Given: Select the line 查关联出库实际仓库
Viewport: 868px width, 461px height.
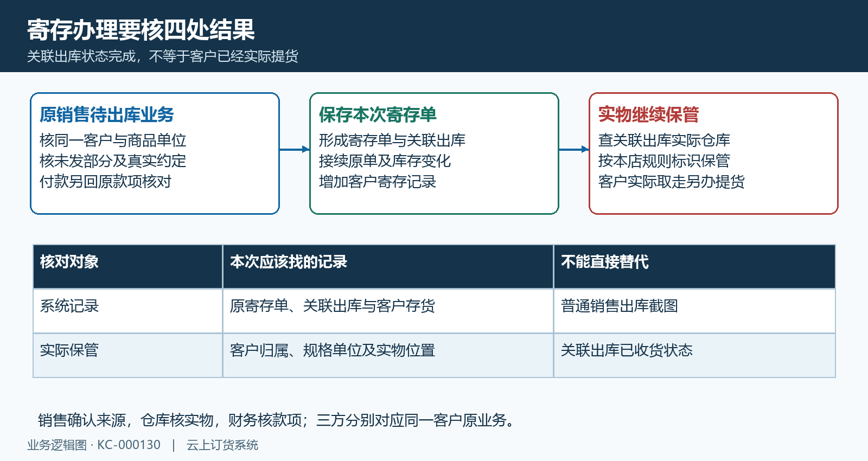Looking at the screenshot, I should (x=665, y=140).
